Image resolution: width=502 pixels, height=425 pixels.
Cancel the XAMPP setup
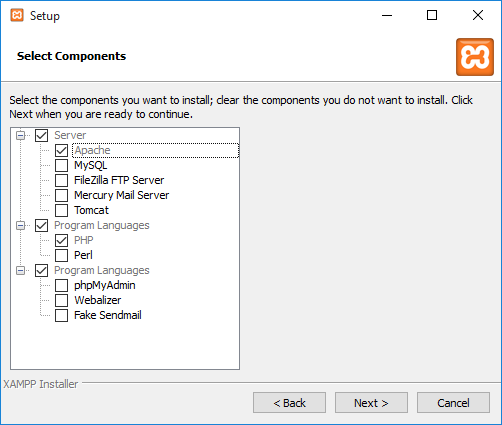tap(453, 403)
